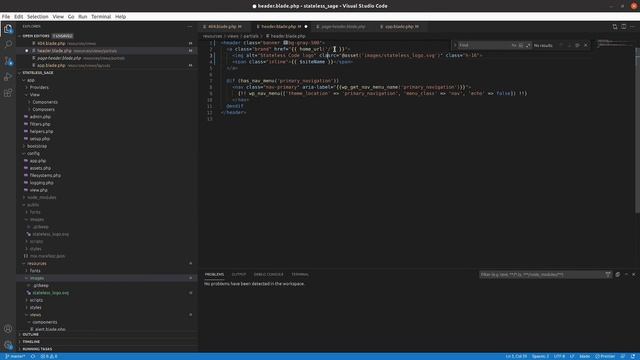Select the green stateless_logo.svg under resources
Screen dimensions: 640x360
pos(51,293)
